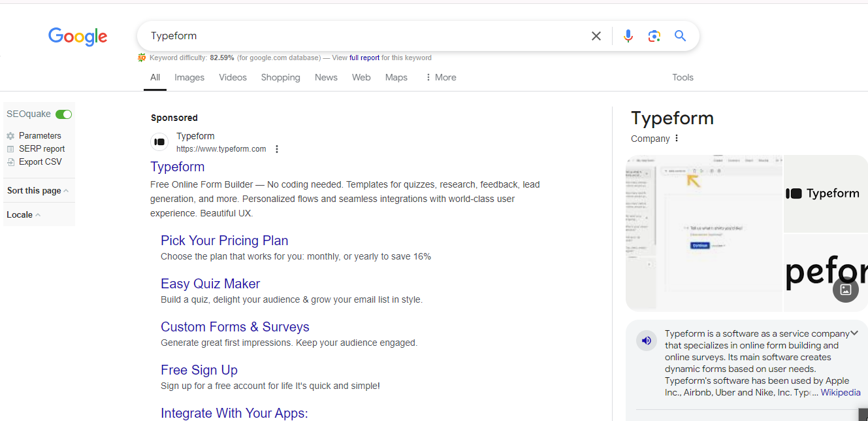This screenshot has width=868, height=421.
Task: Open Google Lens image search
Action: [654, 36]
